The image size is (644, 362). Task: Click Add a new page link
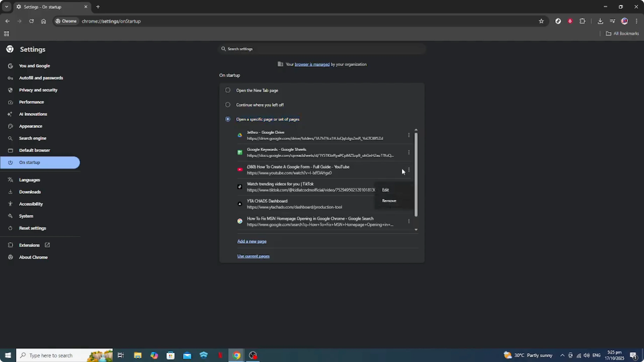tap(252, 241)
